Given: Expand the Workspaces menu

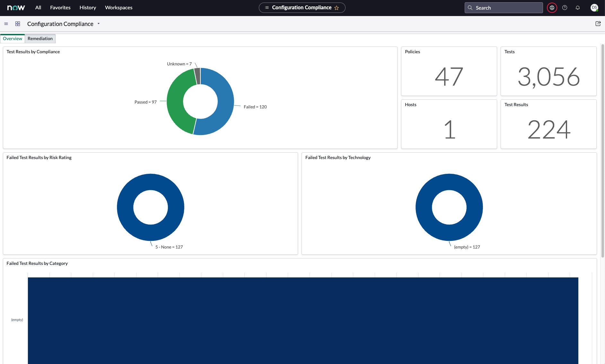Looking at the screenshot, I should [118, 8].
